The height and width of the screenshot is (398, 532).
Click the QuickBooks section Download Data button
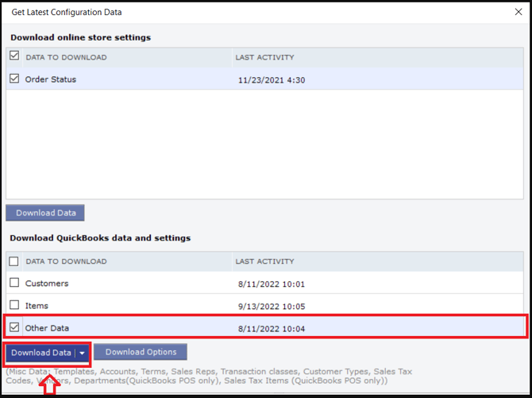click(41, 353)
